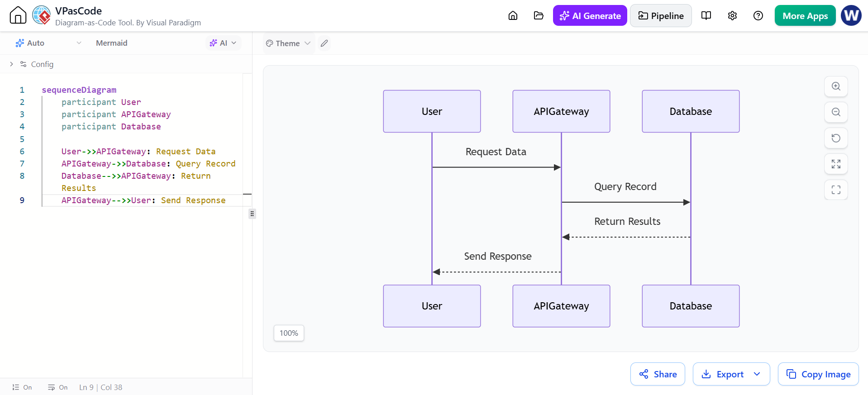Open the folder icon in top toolbar
868x395 pixels.
[x=539, y=16]
